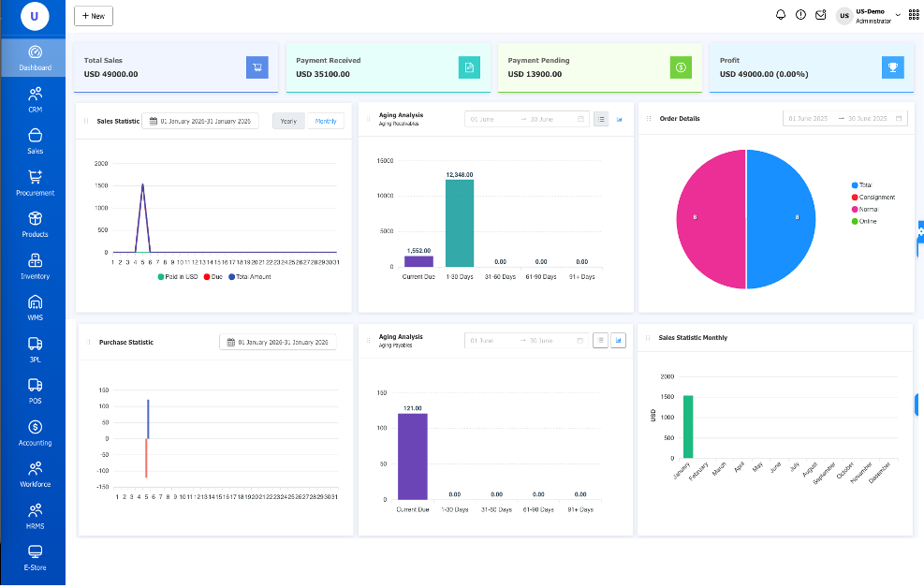This screenshot has width=924, height=588.
Task: Open the Purchase Statistic date range picker
Action: click(277, 343)
